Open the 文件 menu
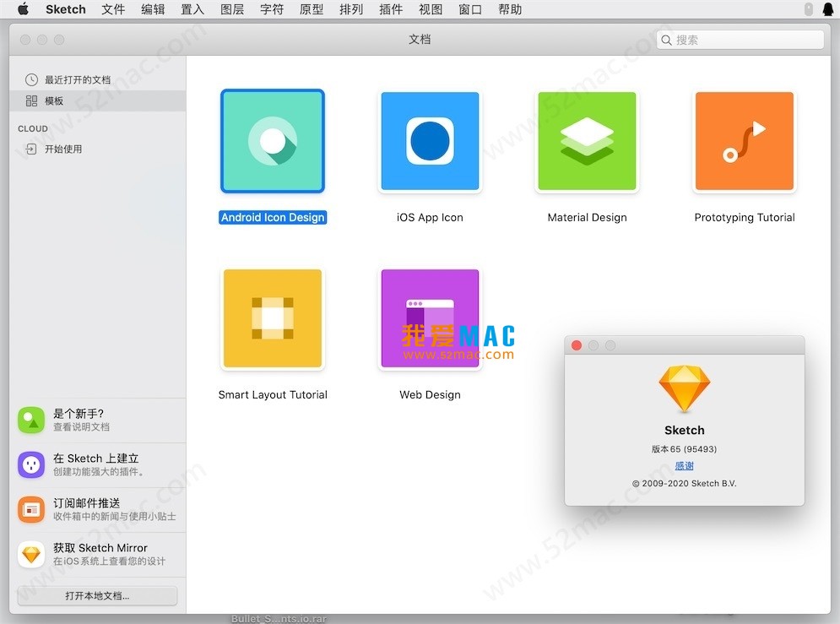Image resolution: width=840 pixels, height=624 pixels. coord(113,9)
